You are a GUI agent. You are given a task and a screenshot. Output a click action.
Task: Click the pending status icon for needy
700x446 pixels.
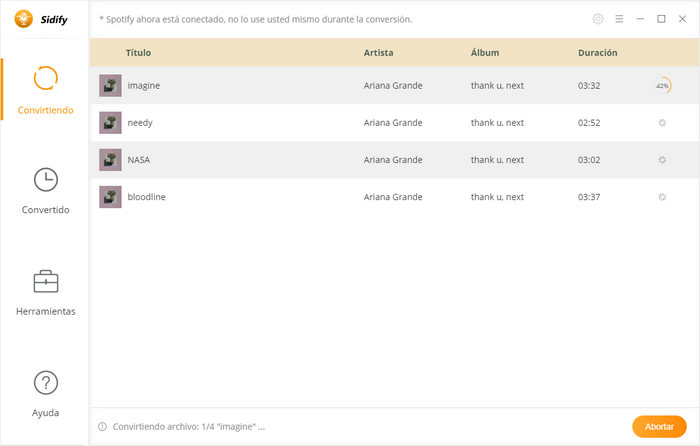pyautogui.click(x=662, y=122)
